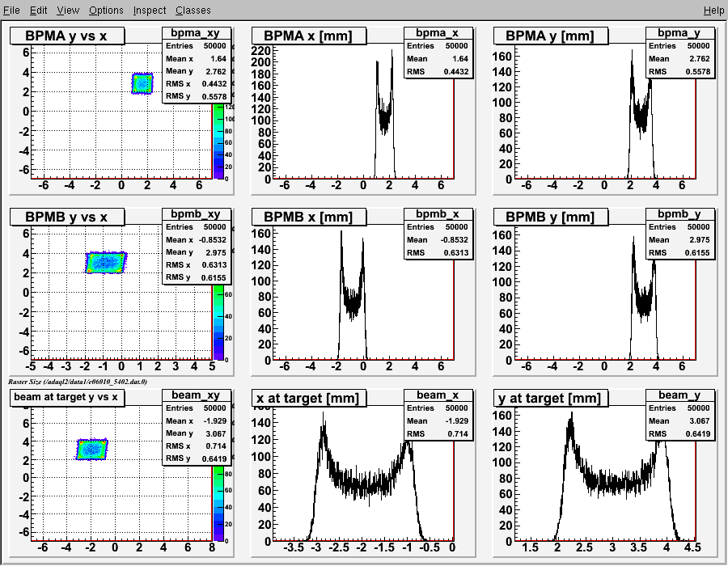Click 'Mean y 2.975' in bpmb_xy stats
Image resolution: width=728 pixels, height=566 pixels.
tap(197, 252)
